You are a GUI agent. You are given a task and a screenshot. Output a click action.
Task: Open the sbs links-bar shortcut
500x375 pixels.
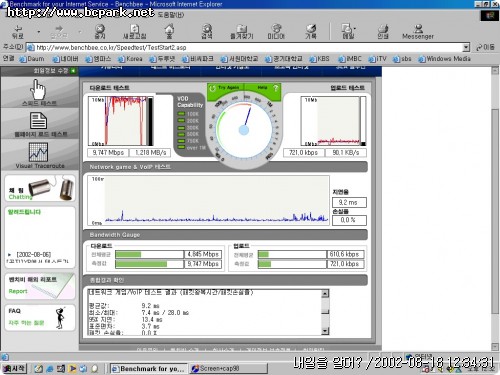tap(402, 59)
